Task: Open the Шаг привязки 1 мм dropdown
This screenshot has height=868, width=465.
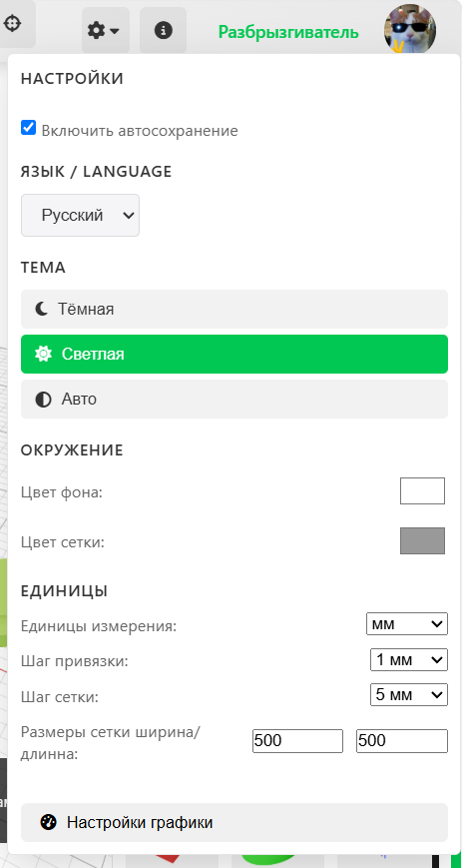Action: click(x=409, y=660)
